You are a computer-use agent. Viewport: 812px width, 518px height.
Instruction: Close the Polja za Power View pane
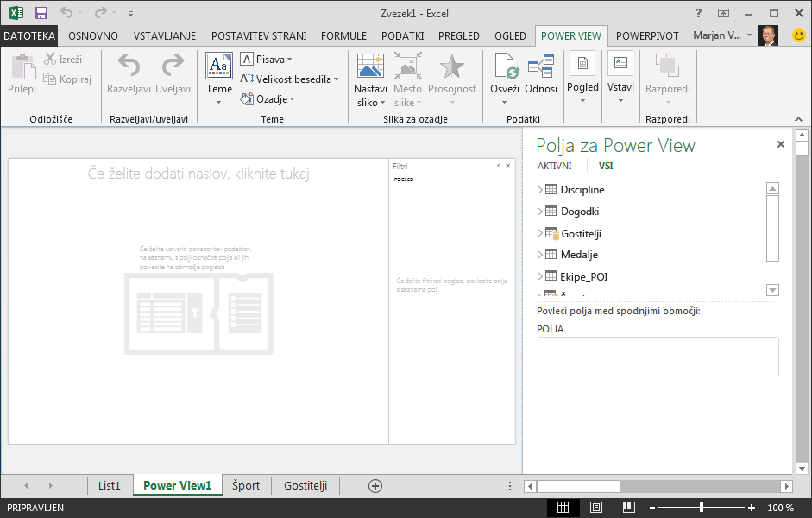click(781, 144)
